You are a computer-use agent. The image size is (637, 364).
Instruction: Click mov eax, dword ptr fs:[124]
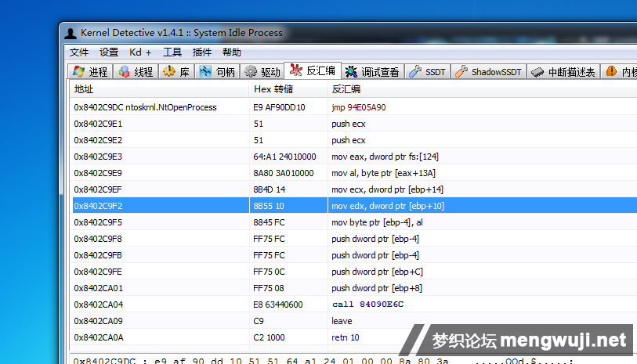point(385,157)
